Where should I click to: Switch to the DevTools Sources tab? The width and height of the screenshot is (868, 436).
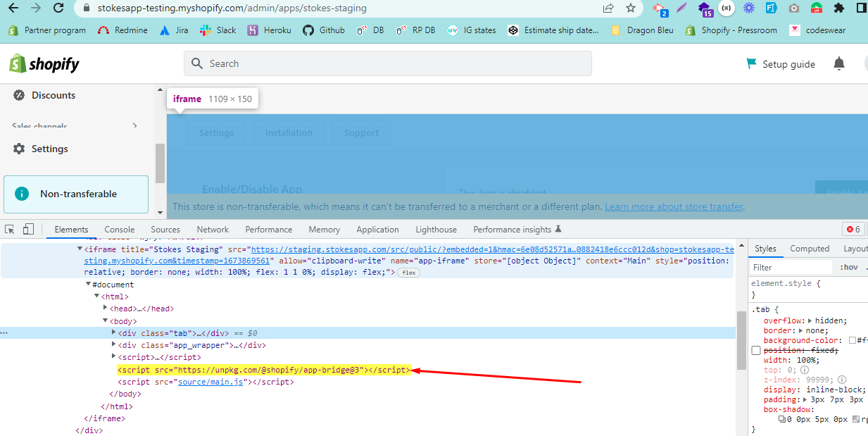(165, 230)
